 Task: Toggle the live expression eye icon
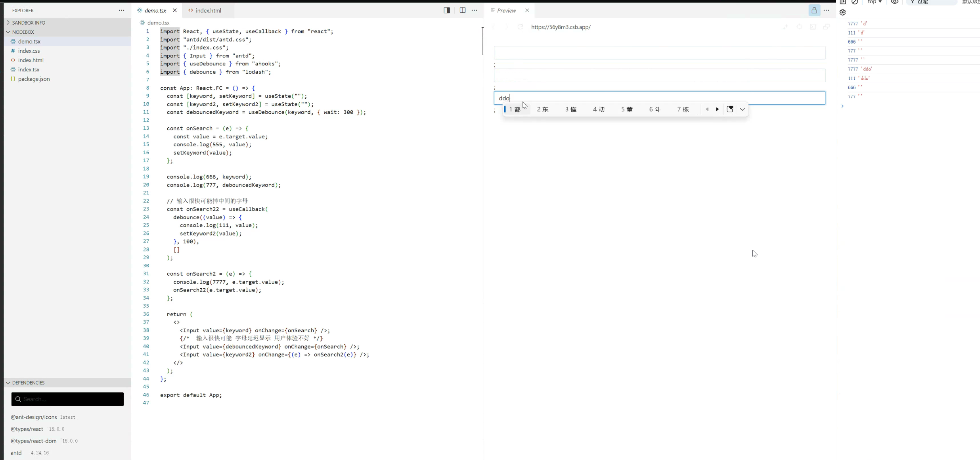(894, 2)
